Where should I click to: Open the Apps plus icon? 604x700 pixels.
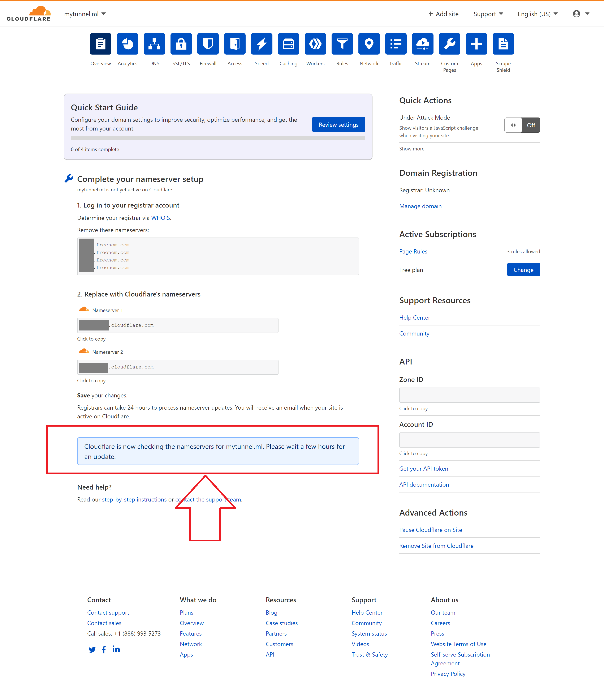coord(476,44)
